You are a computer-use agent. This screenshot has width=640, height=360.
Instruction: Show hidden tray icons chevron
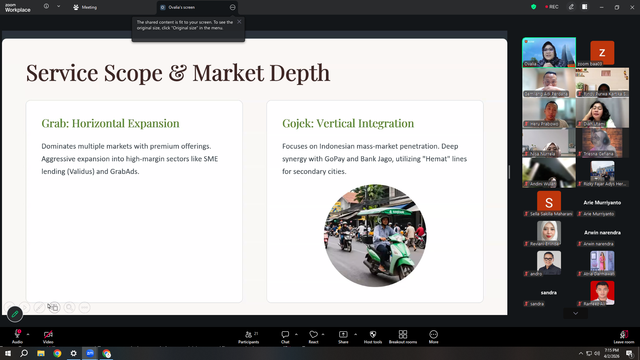click(580, 353)
